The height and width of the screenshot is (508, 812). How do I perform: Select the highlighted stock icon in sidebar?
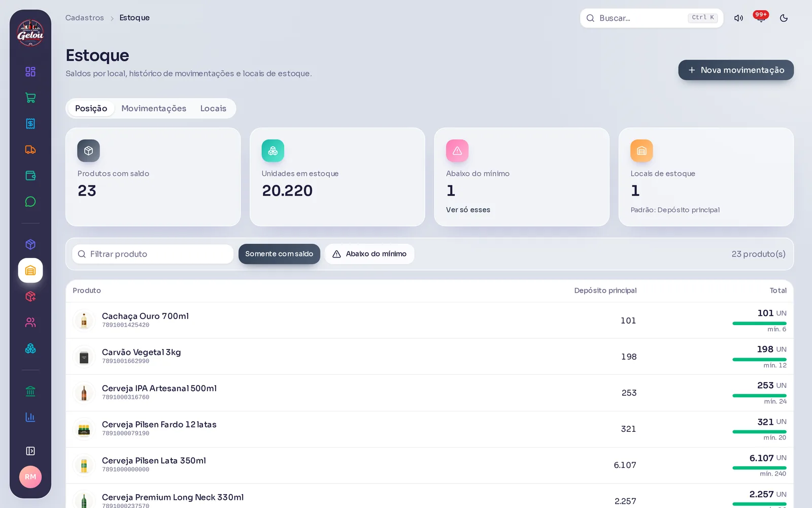coord(30,270)
